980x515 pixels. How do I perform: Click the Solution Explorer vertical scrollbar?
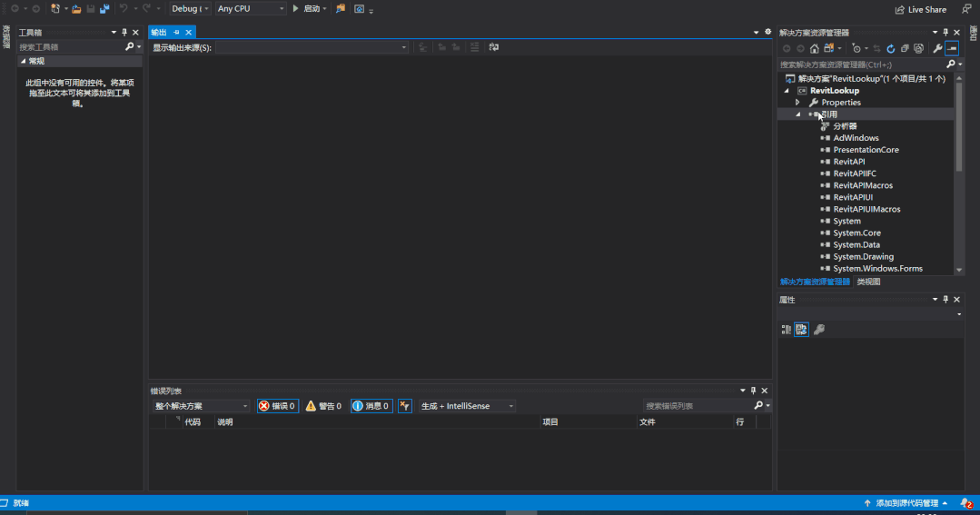pos(958,127)
